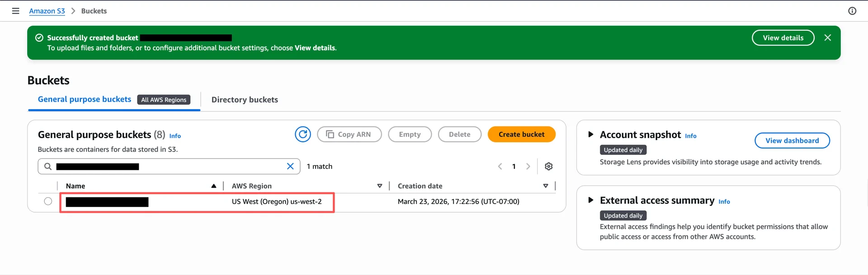The image size is (868, 275).
Task: Click View details in the banner
Action: click(x=783, y=38)
